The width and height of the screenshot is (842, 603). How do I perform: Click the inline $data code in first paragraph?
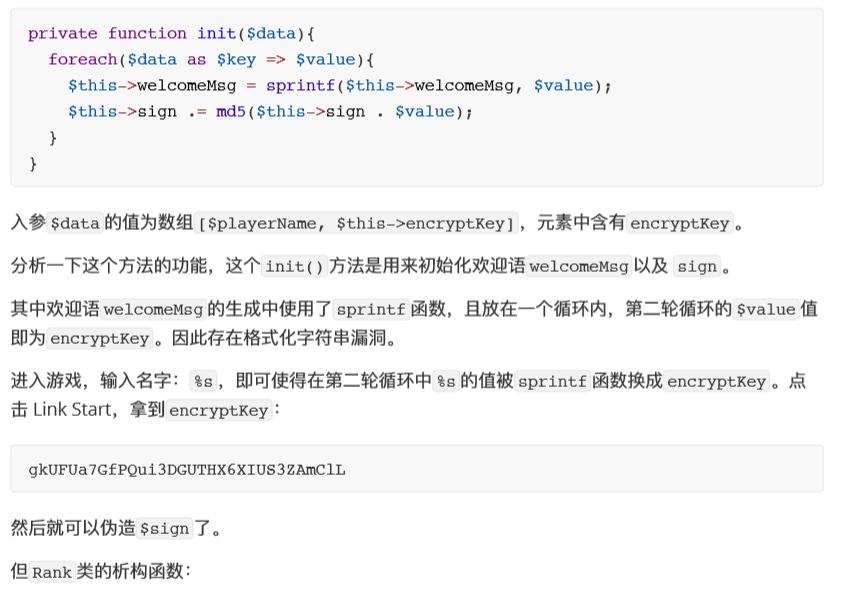click(x=75, y=223)
